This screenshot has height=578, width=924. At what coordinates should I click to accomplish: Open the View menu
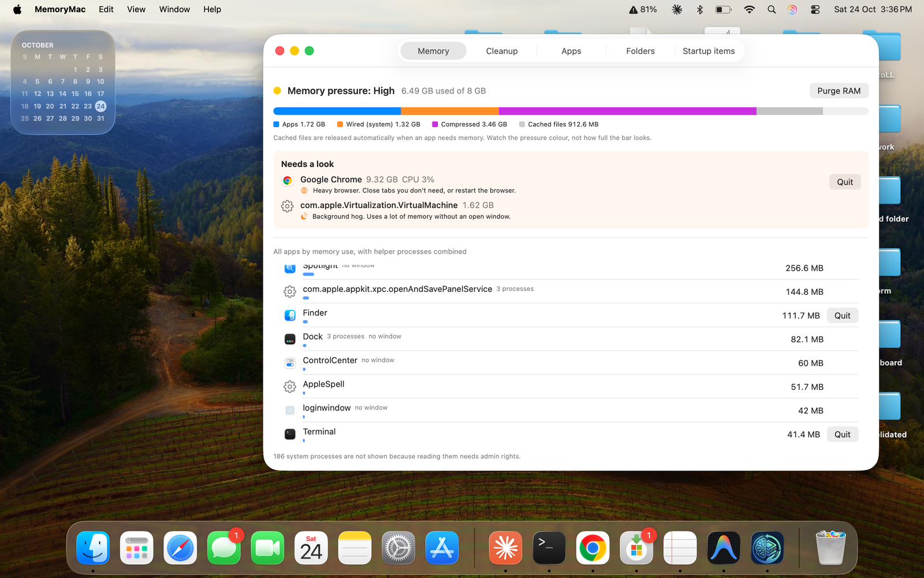[136, 9]
